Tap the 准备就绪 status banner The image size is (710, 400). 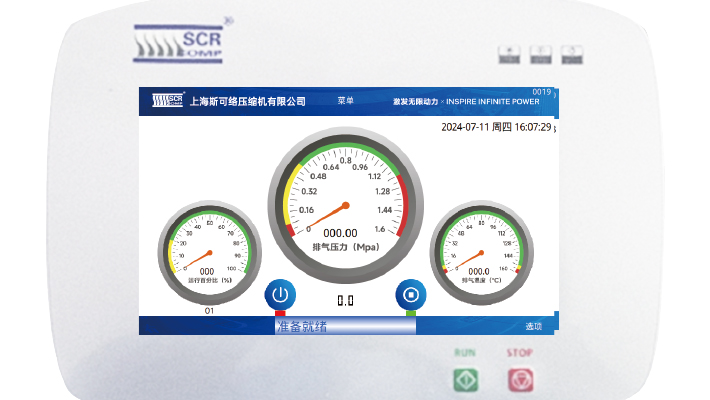click(x=345, y=326)
